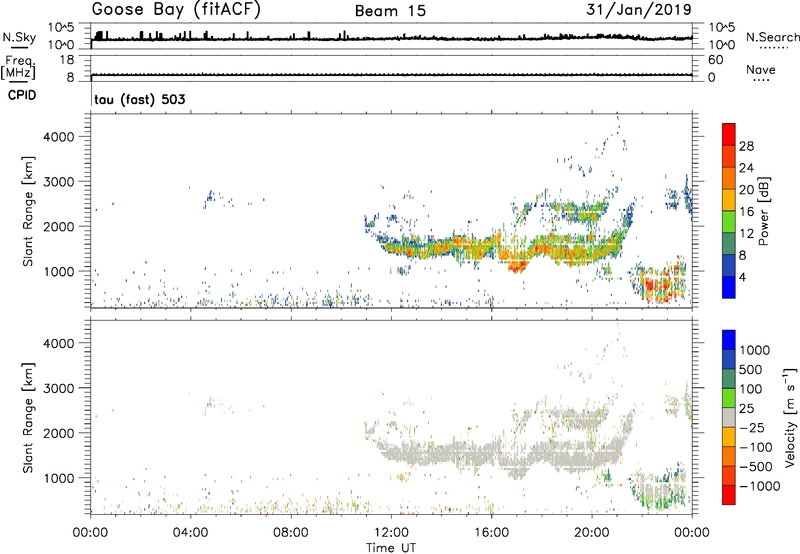The width and height of the screenshot is (800, 554).
Task: Click the grey segment of the velocity color bar
Action: (729, 418)
